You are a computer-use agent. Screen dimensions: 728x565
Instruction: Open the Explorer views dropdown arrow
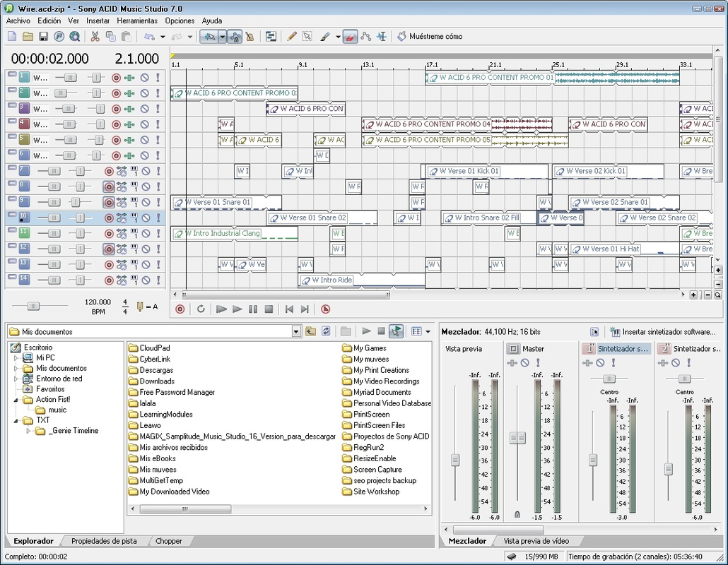[428, 332]
